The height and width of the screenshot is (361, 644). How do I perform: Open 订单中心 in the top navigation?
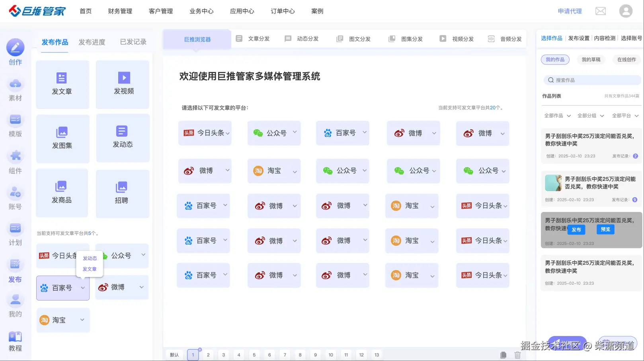pos(283,11)
